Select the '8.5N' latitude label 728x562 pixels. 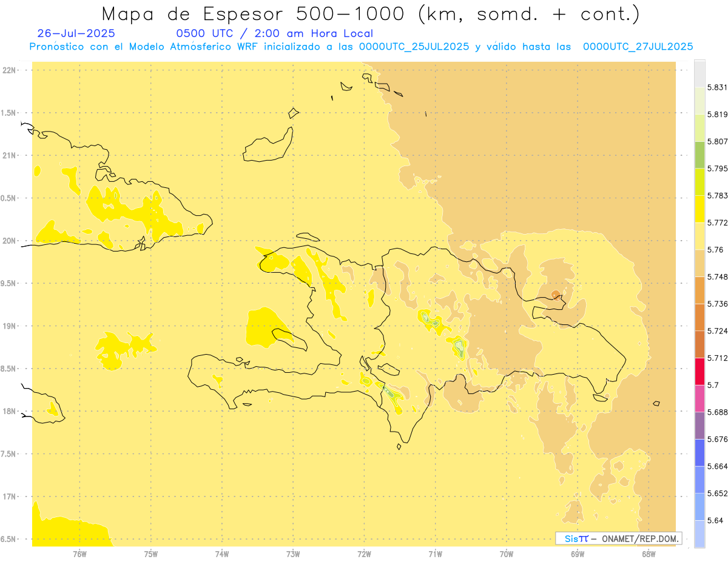9,369
